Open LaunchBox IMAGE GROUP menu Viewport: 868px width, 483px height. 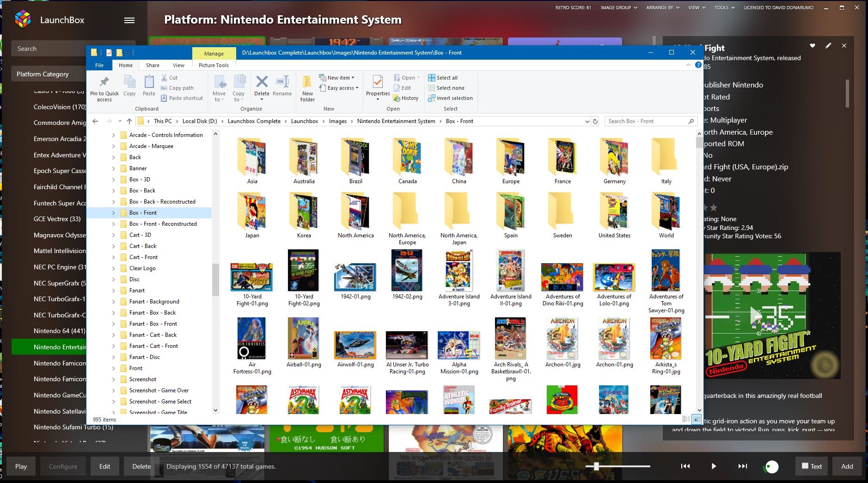click(619, 7)
